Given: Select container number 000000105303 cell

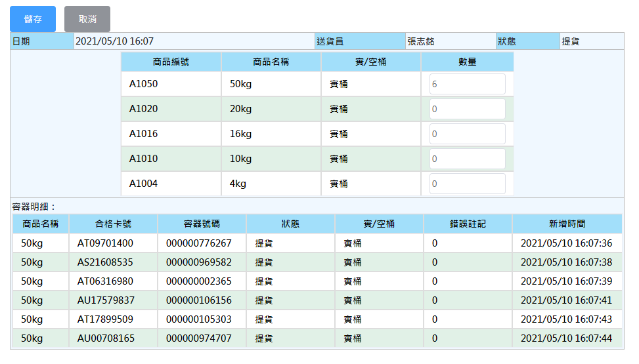Looking at the screenshot, I should [202, 319].
